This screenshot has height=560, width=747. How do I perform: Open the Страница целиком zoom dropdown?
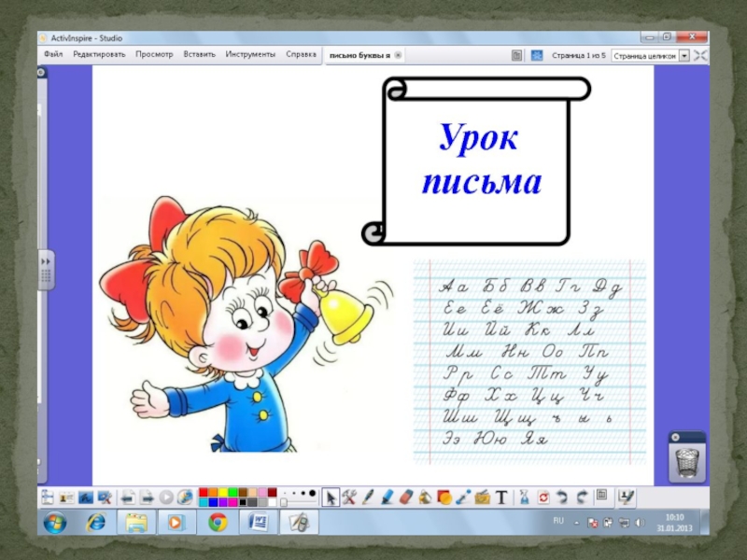tap(684, 56)
